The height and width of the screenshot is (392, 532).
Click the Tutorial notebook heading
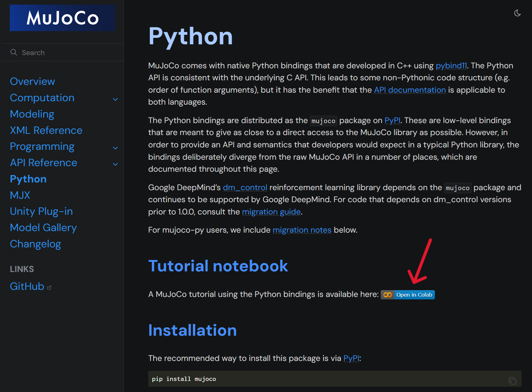(218, 266)
